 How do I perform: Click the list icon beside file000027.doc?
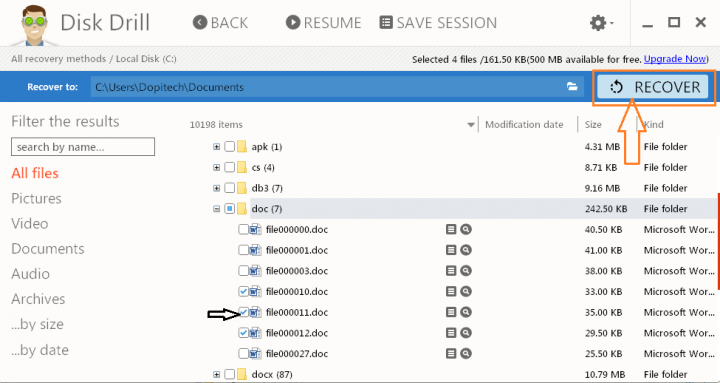451,353
